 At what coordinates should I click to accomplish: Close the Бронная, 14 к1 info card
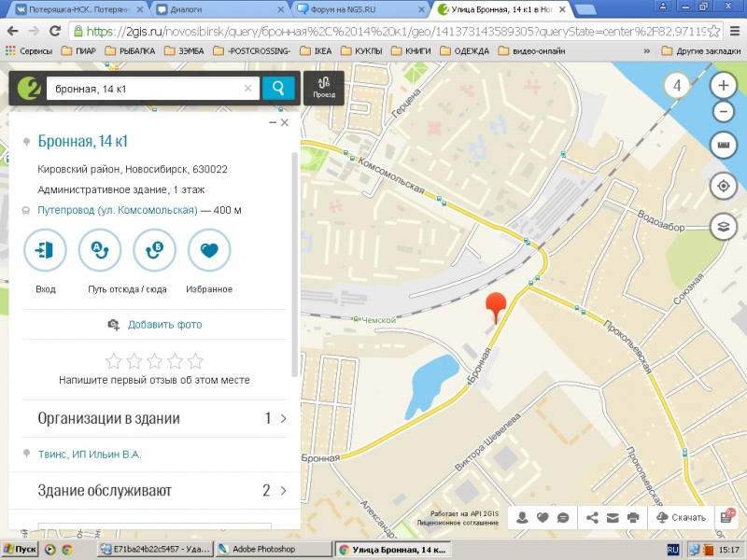point(285,122)
